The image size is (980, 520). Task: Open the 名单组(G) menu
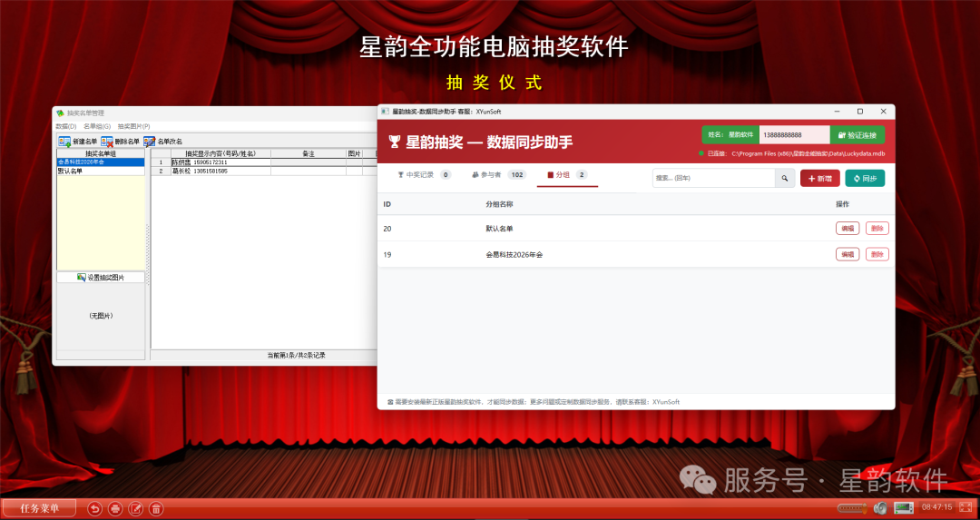pos(97,126)
